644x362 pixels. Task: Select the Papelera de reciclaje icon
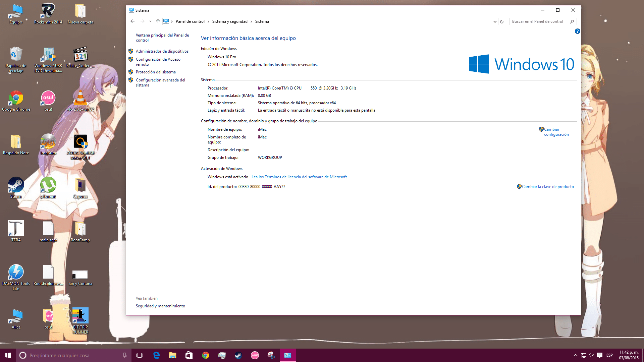16,60
